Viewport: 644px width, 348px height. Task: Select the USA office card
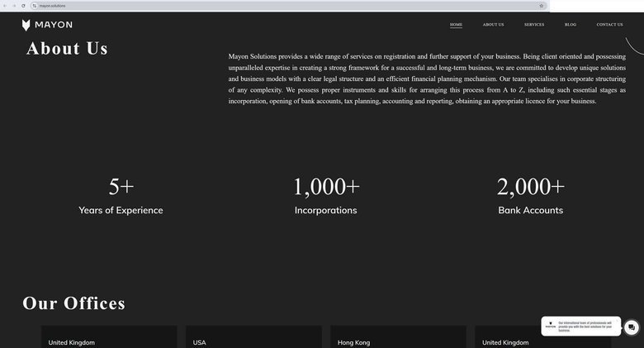point(253,337)
